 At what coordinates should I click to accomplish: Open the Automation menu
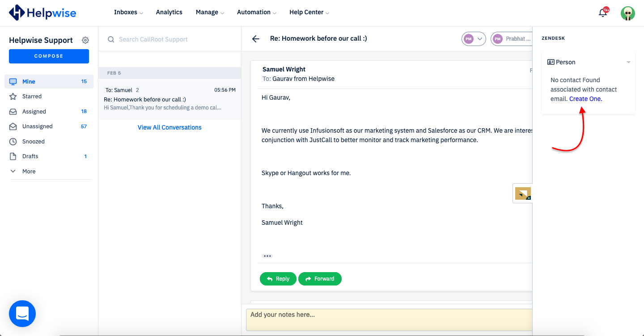(x=256, y=13)
